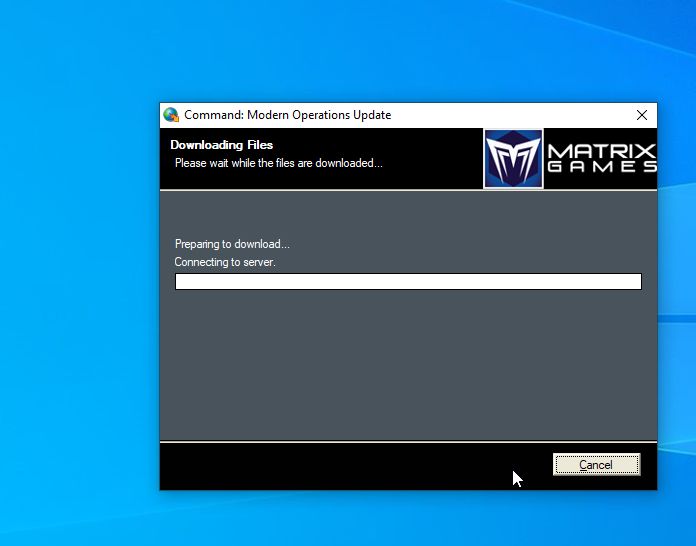696x546 pixels.
Task: Click the globe installer icon in title bar
Action: (171, 115)
